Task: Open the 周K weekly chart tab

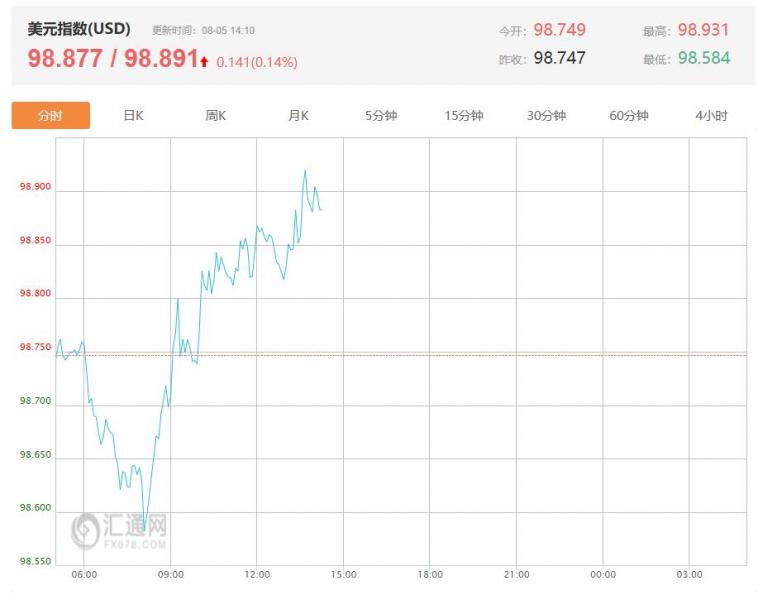Action: click(216, 116)
